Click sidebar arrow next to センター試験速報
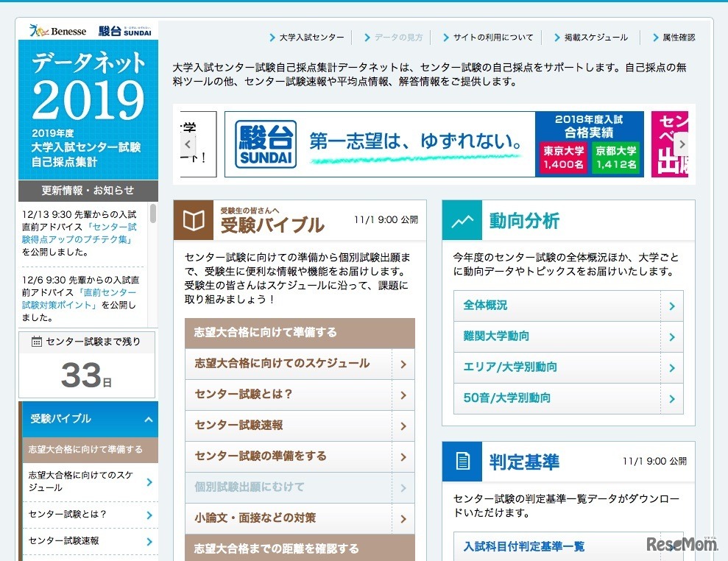This screenshot has height=561, width=728. 149,542
